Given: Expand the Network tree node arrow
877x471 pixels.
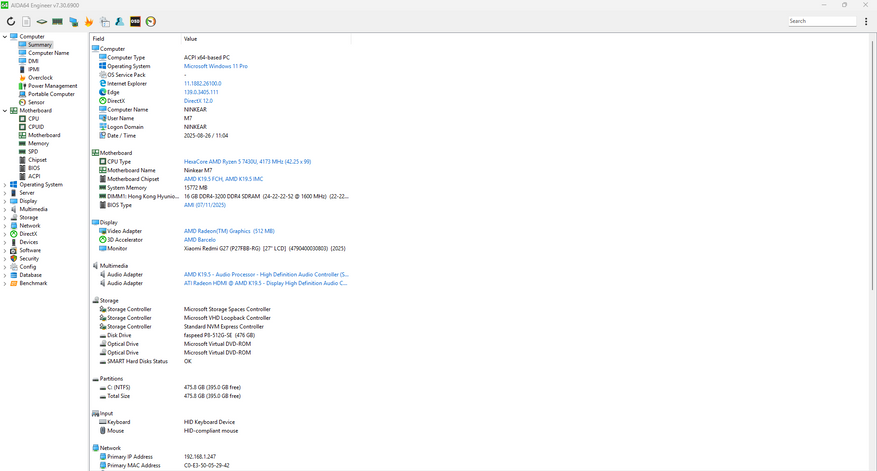Looking at the screenshot, I should 5,226.
